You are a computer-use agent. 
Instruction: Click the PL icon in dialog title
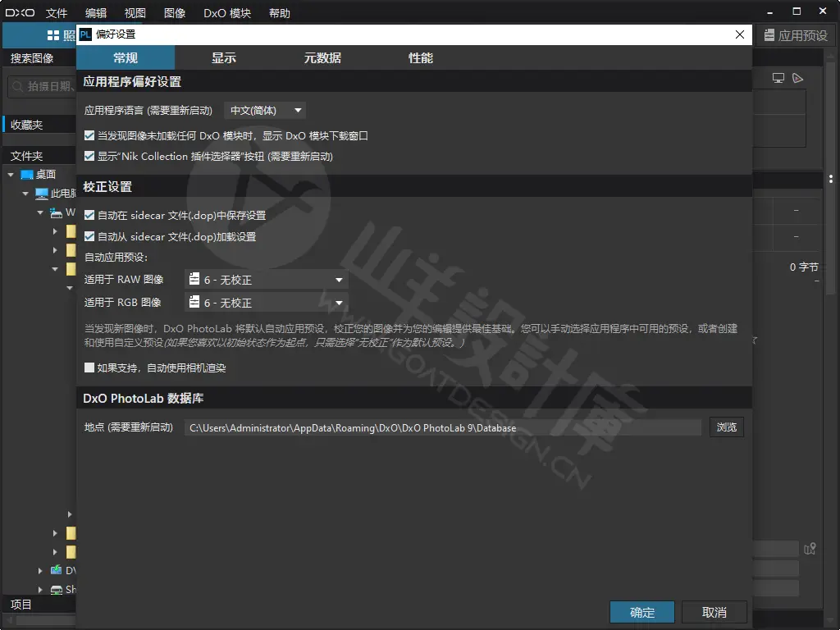(x=85, y=34)
